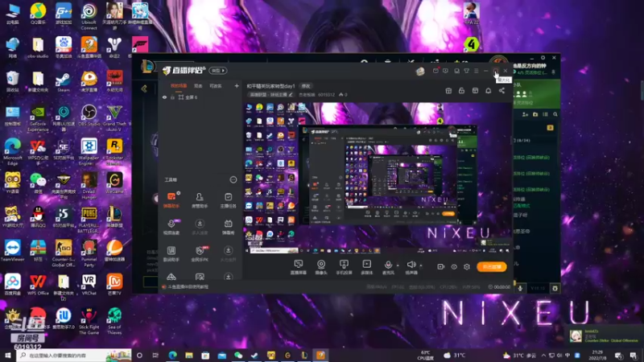The width and height of the screenshot is (644, 362).
Task: Select the Ubisoft Connect desktop icon
Action: [89, 16]
